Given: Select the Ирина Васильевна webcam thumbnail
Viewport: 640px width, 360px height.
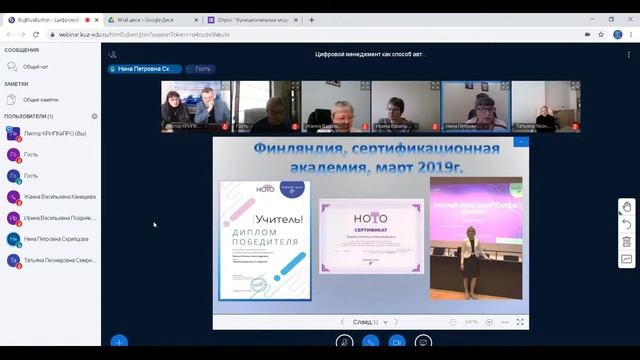Looking at the screenshot, I should coord(406,107).
